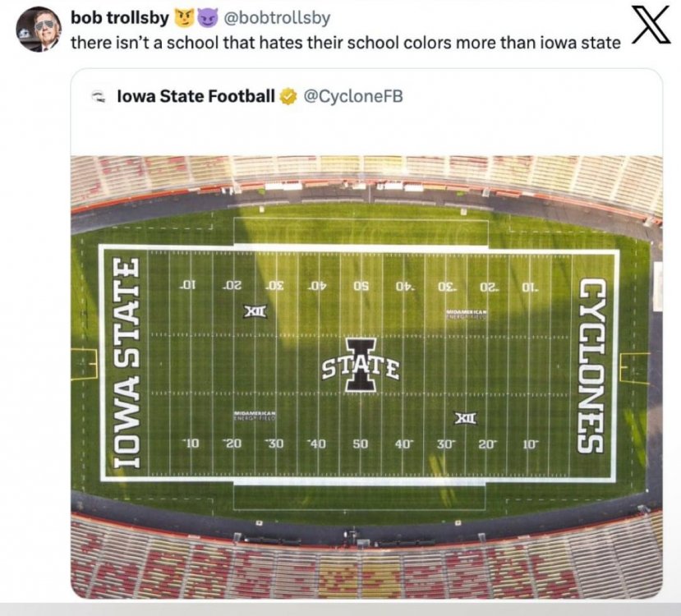Click the gold verified badge
This screenshot has height=616, width=681.
click(x=288, y=97)
